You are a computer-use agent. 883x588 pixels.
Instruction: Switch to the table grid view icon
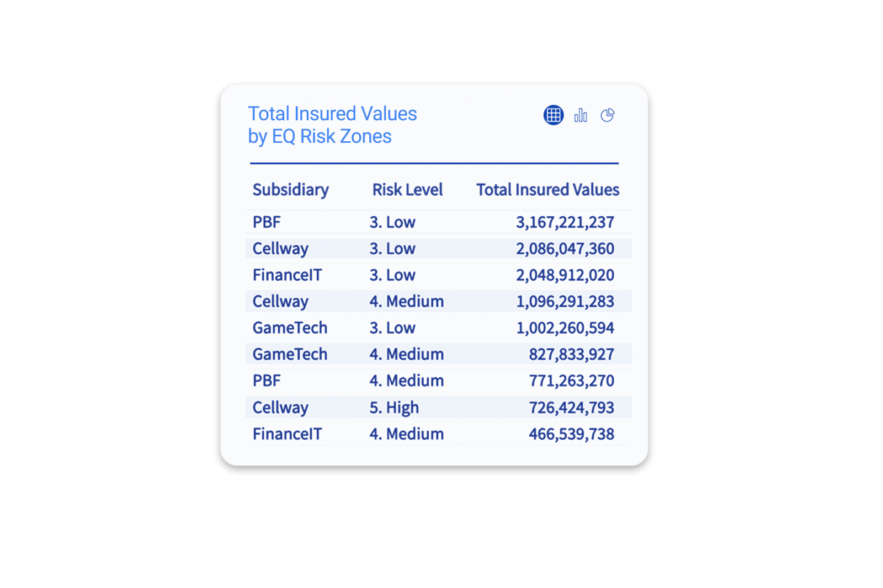pyautogui.click(x=553, y=115)
